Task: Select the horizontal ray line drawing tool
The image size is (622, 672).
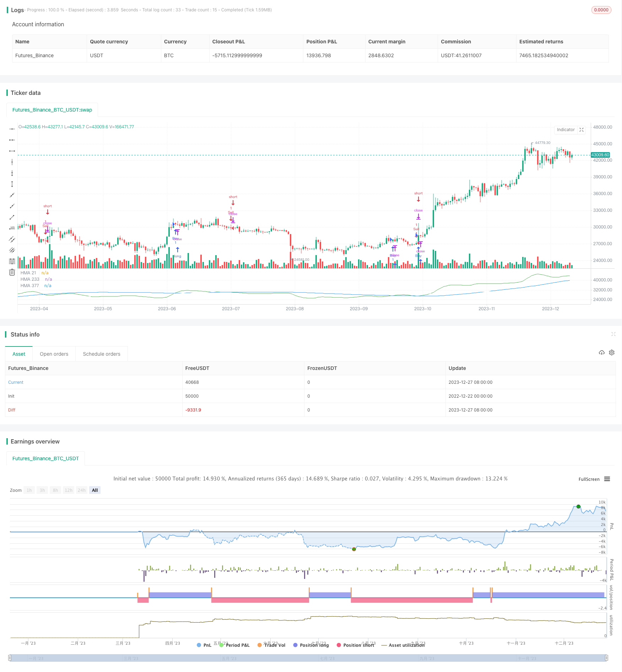Action: 12,140
